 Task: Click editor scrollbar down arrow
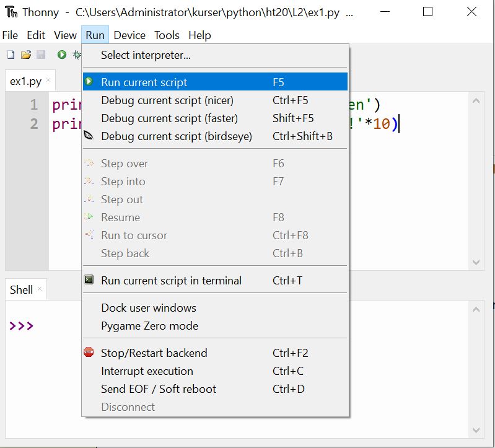[x=476, y=262]
